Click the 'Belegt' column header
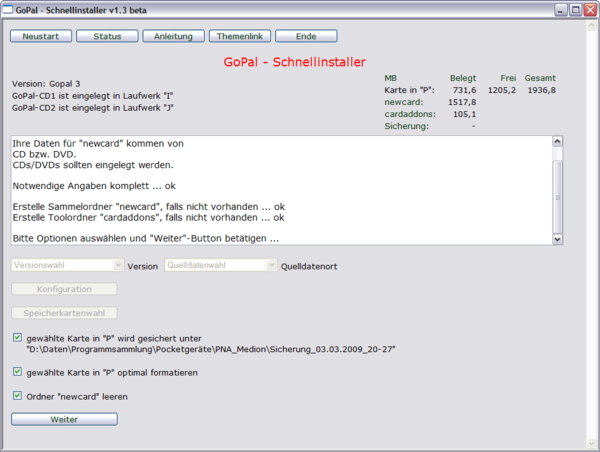600x452 pixels. (463, 78)
